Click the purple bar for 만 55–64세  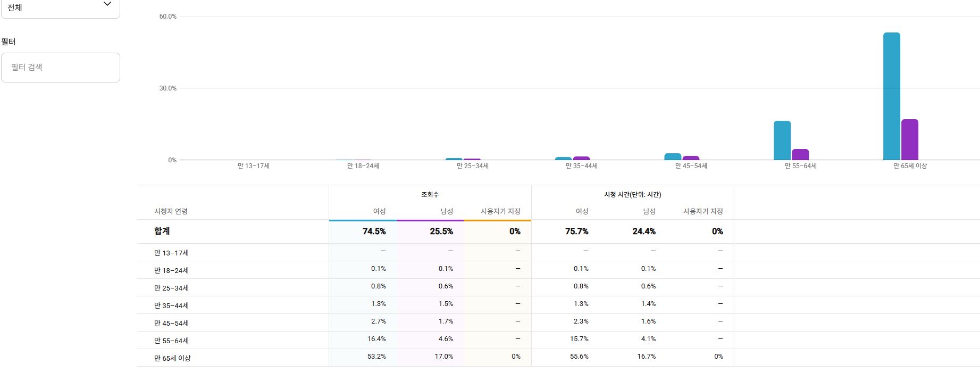(x=800, y=154)
